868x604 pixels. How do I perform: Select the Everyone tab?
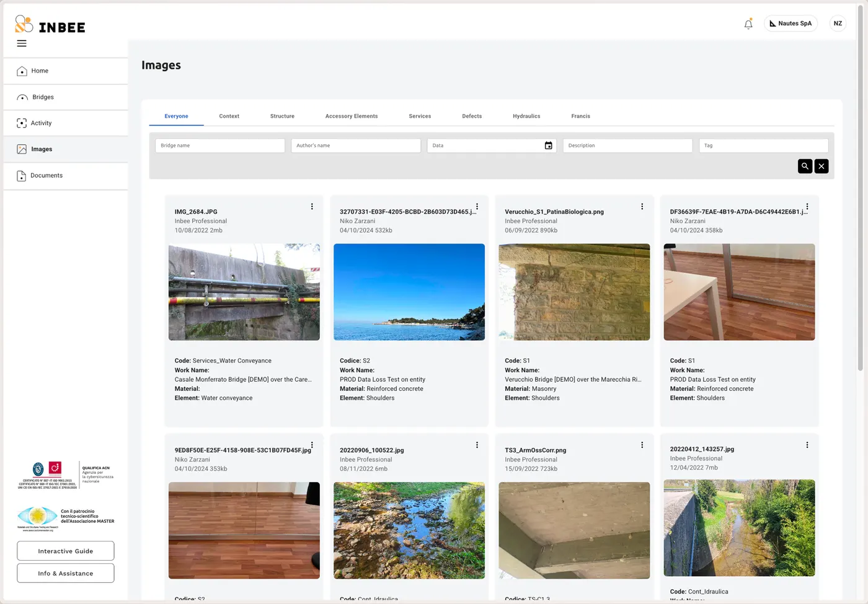[x=176, y=116]
